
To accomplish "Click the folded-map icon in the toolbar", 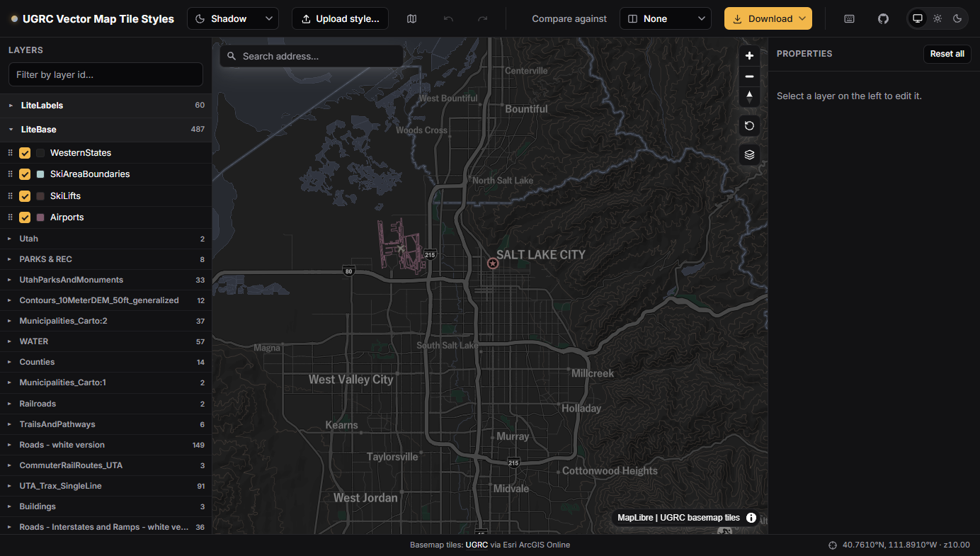I will click(x=412, y=19).
